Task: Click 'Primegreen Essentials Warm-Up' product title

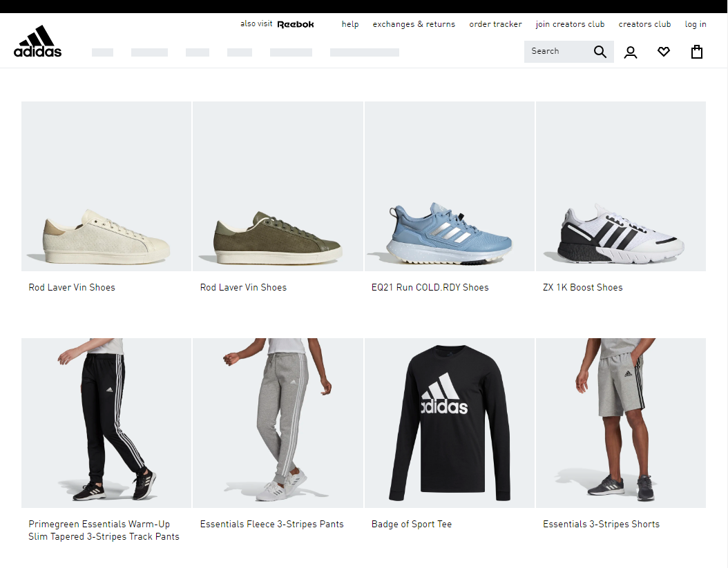Action: click(x=104, y=530)
